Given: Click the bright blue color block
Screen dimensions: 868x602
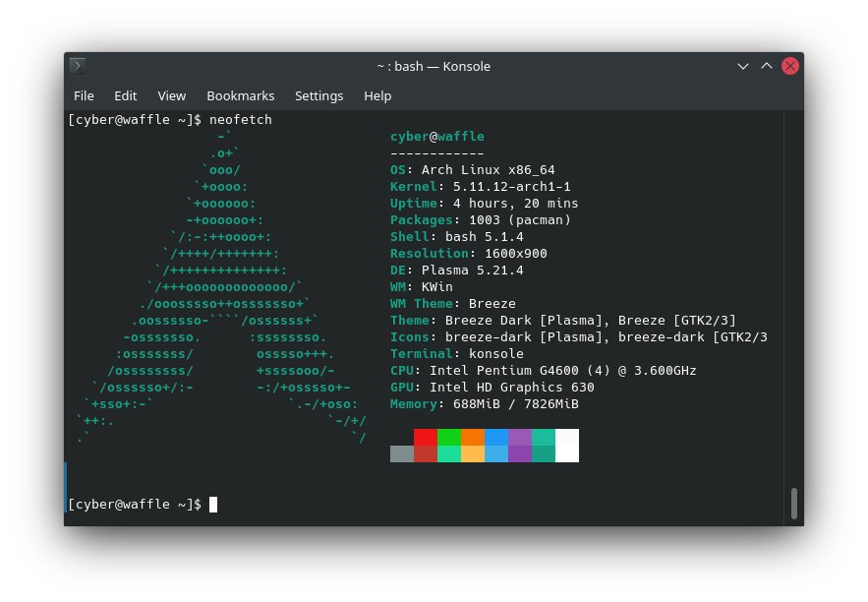Looking at the screenshot, I should click(496, 437).
